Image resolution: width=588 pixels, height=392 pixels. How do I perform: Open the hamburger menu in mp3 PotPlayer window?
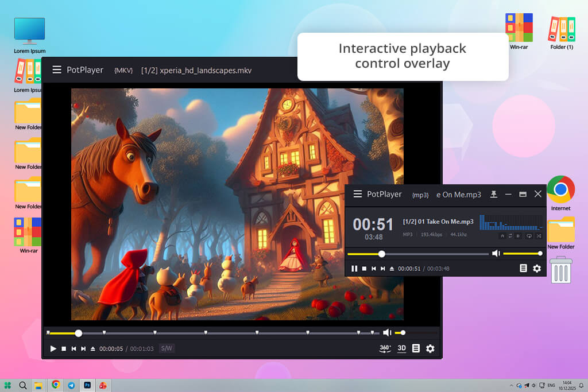(358, 194)
